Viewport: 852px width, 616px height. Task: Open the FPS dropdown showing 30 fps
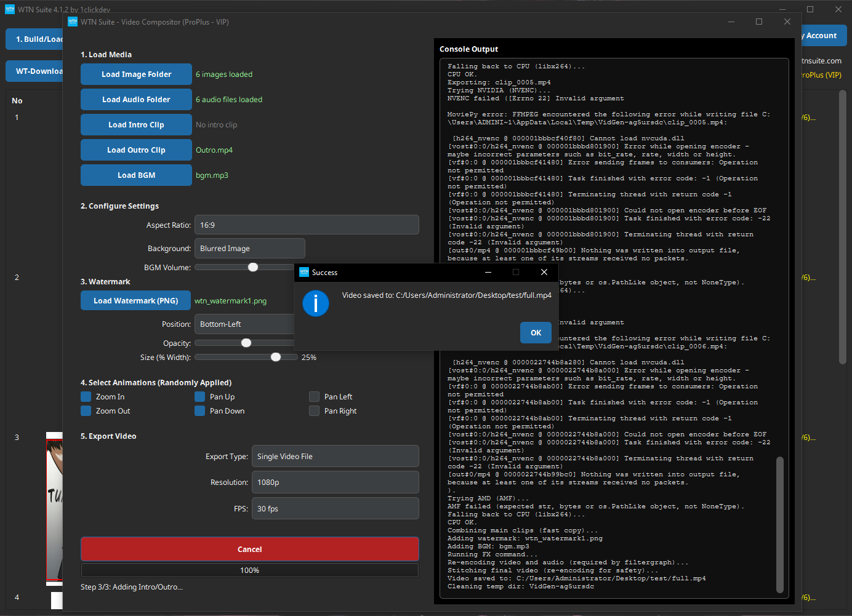click(335, 508)
